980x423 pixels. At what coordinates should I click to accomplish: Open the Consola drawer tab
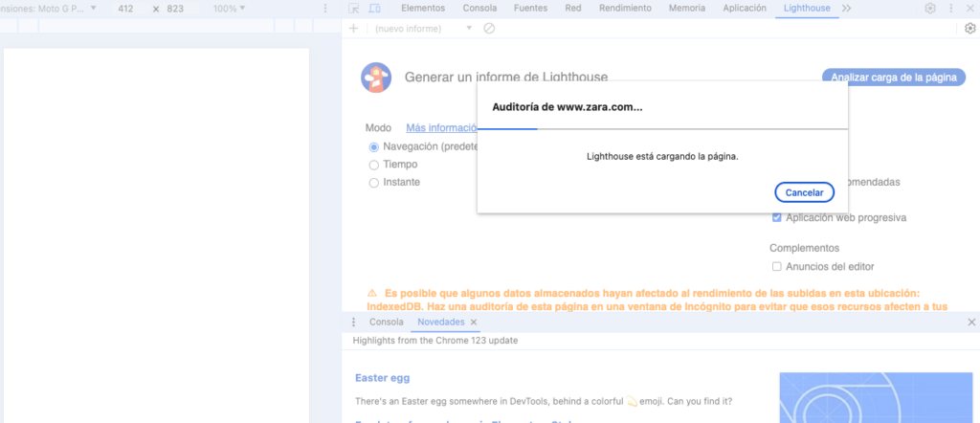point(387,323)
